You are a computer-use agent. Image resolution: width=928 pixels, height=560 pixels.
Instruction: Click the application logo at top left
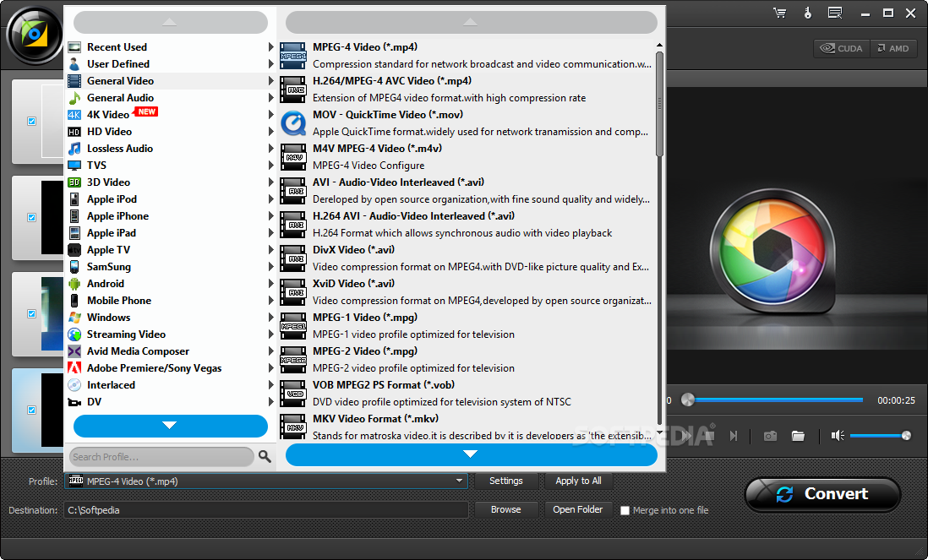[35, 35]
